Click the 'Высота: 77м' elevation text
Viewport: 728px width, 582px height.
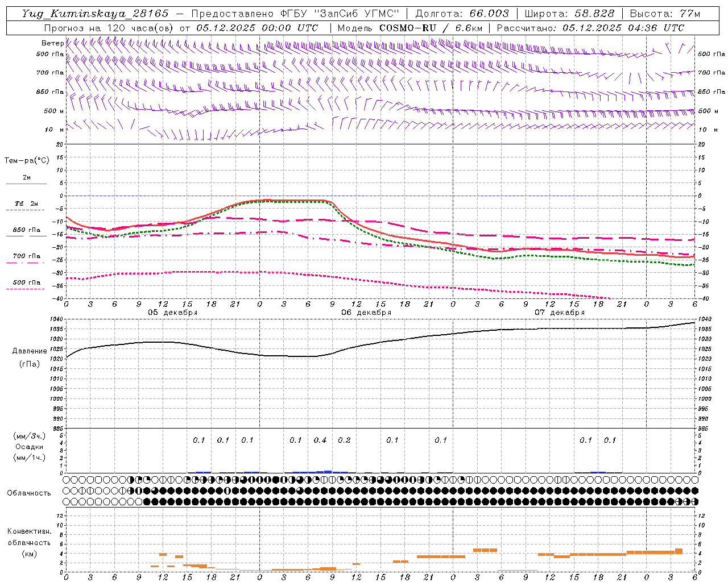[x=665, y=14]
